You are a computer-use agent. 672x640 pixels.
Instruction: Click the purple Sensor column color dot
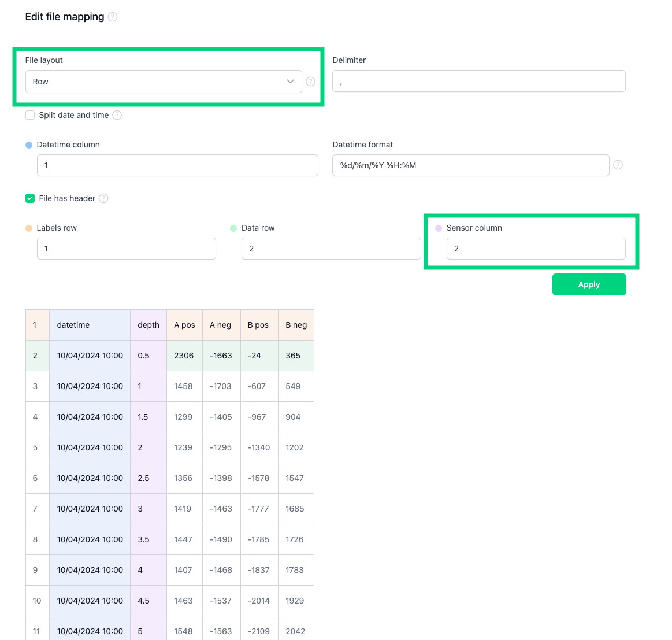click(439, 228)
